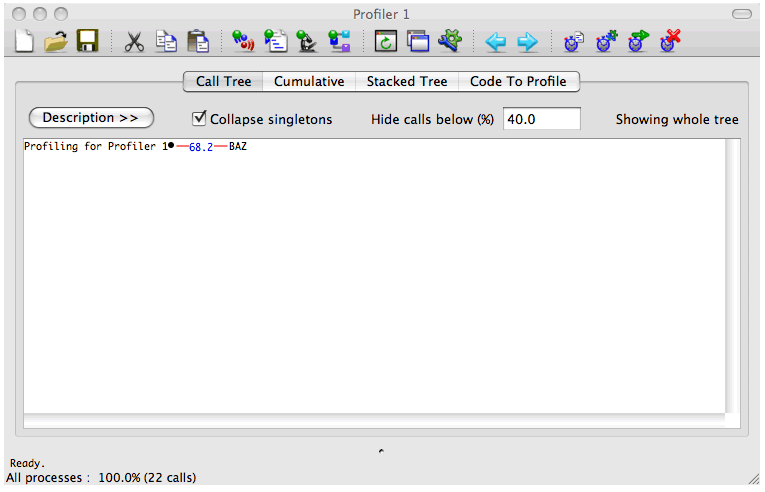Click the green ball with document icon
765x492 pixels.
point(276,41)
